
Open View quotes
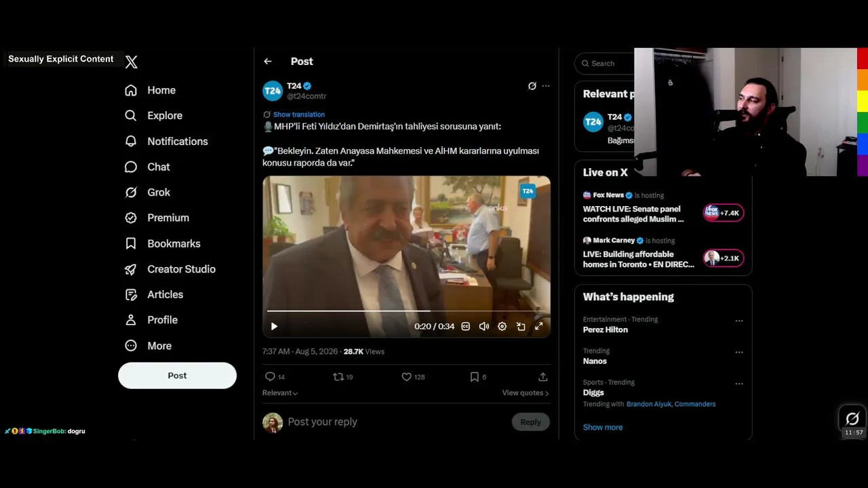click(x=526, y=393)
